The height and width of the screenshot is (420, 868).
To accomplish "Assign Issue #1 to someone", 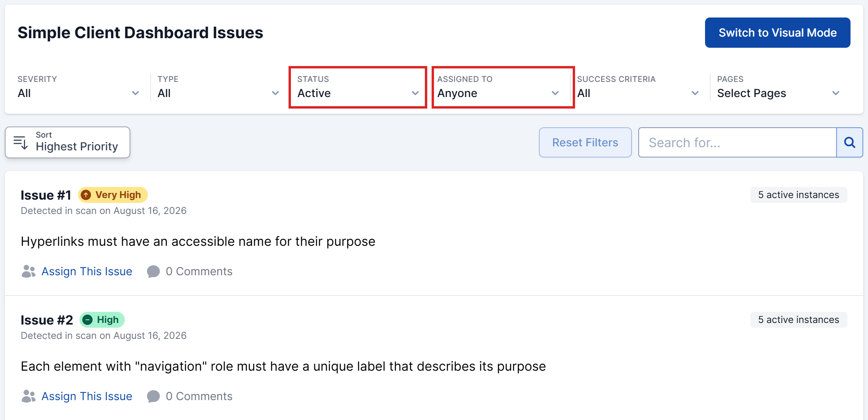I will coord(87,271).
